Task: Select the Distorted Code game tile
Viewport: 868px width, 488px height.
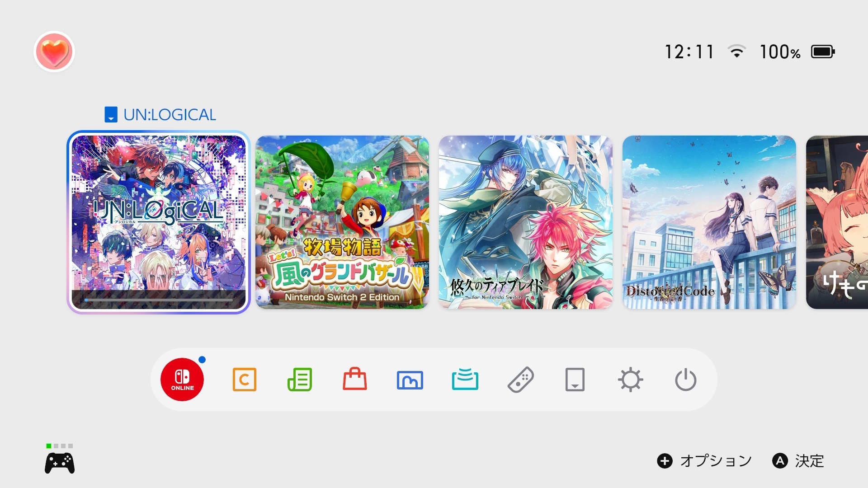Action: pyautogui.click(x=709, y=222)
